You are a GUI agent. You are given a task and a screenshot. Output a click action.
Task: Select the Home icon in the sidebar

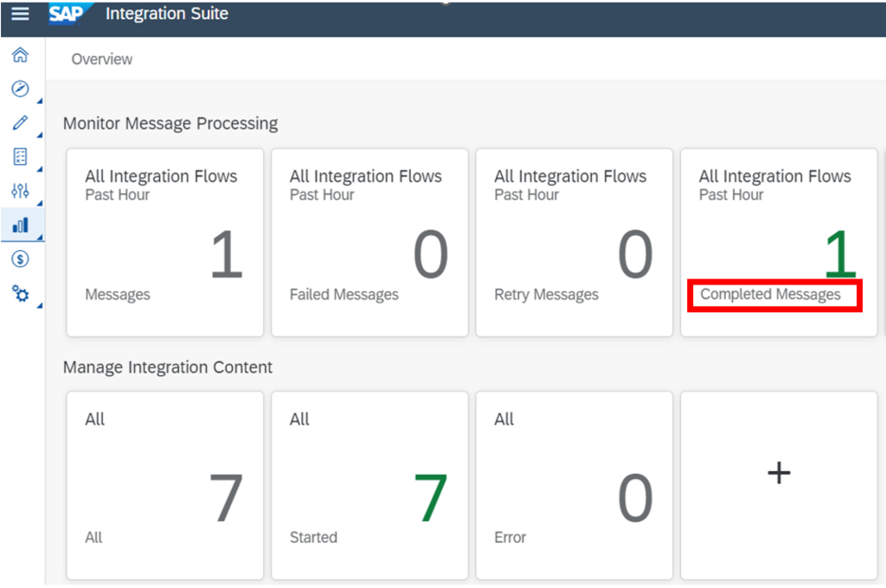click(x=22, y=54)
